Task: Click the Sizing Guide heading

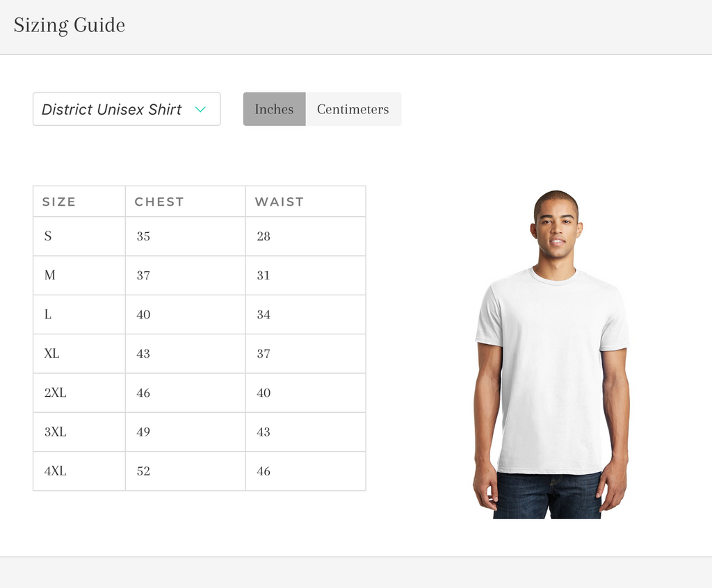Action: click(x=70, y=26)
